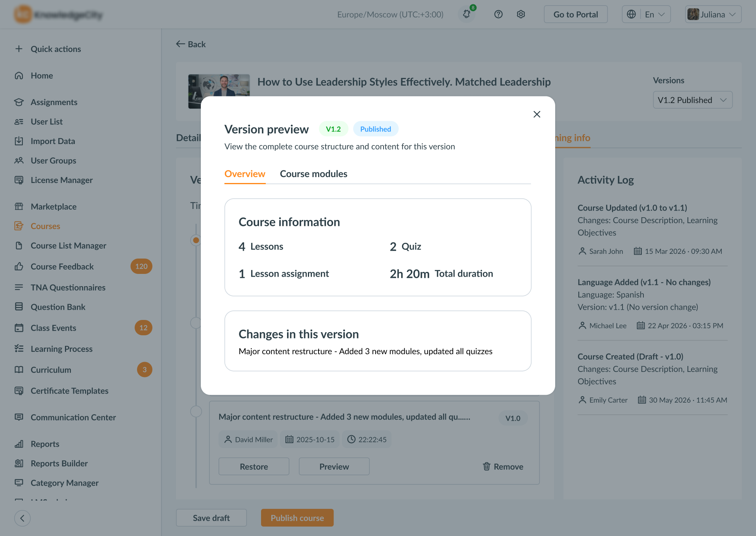The height and width of the screenshot is (536, 756).
Task: Click the Marketplace storefront icon
Action: coord(19,206)
